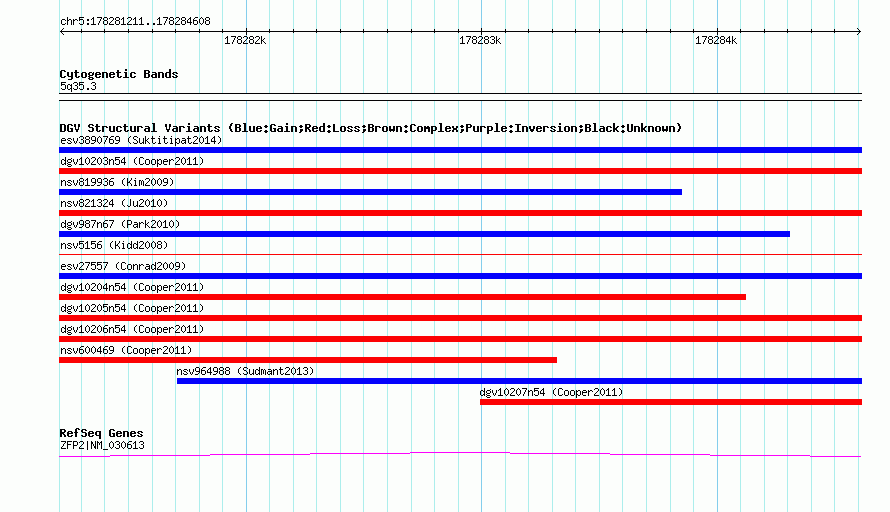Viewport: 890px width, 512px height.
Task: Click the 178283k ruler label
Action: point(480,40)
